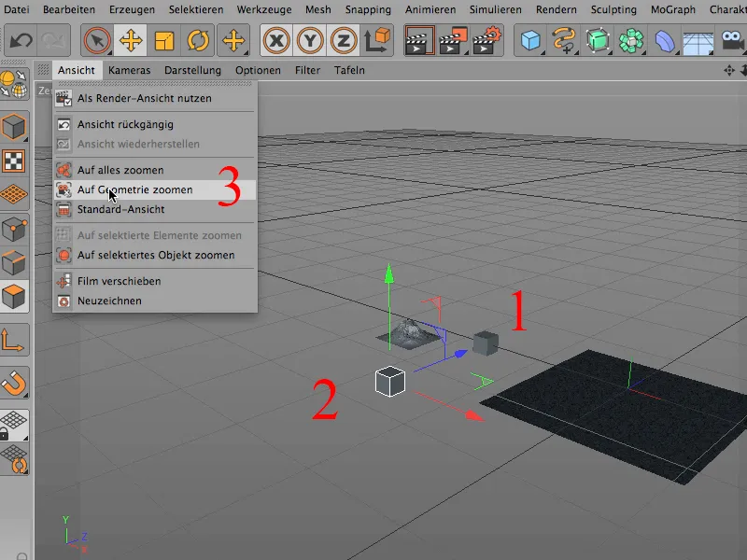Open the Rendern menu
The width and height of the screenshot is (747, 560).
coord(556,8)
